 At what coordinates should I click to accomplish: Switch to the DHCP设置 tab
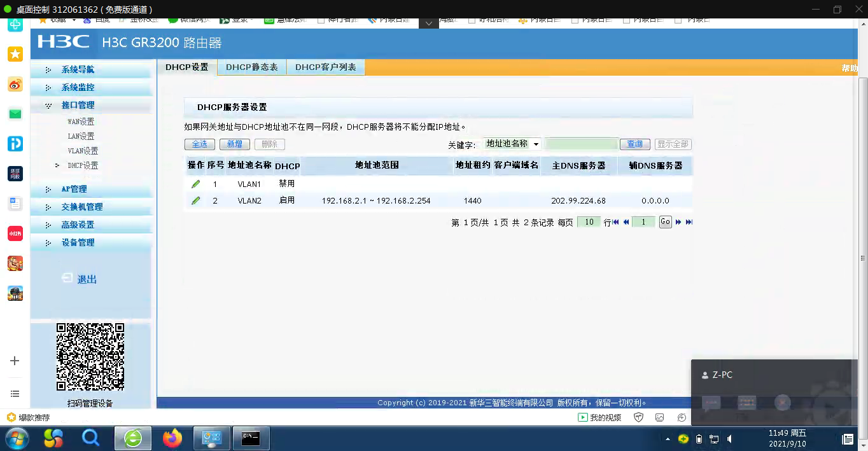[187, 67]
